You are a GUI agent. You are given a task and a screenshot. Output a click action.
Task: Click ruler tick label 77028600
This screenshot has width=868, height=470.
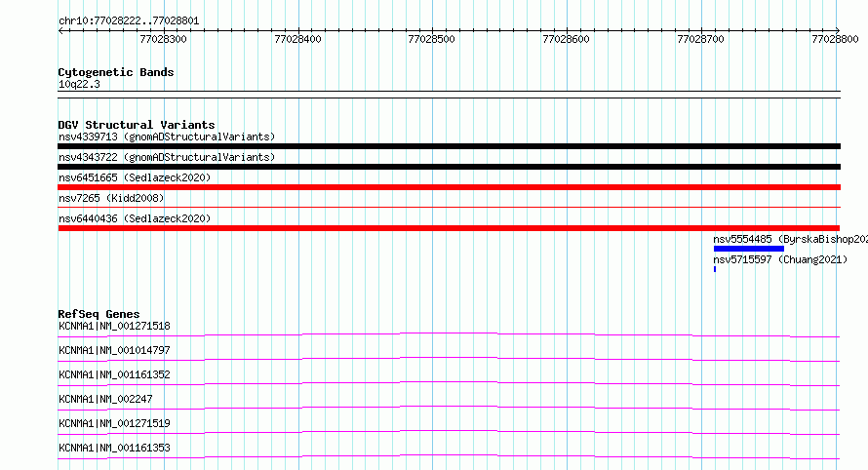(567, 39)
